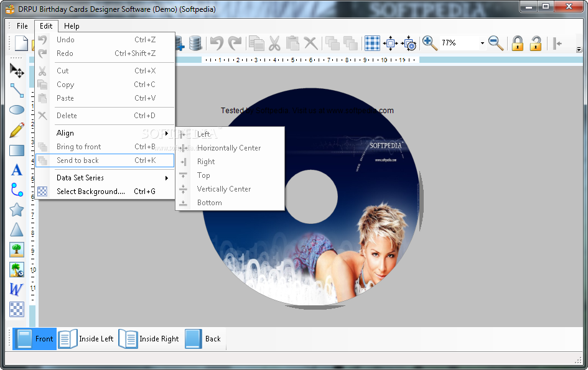Choose Bottom in the Align submenu
The height and width of the screenshot is (370, 588).
point(230,203)
